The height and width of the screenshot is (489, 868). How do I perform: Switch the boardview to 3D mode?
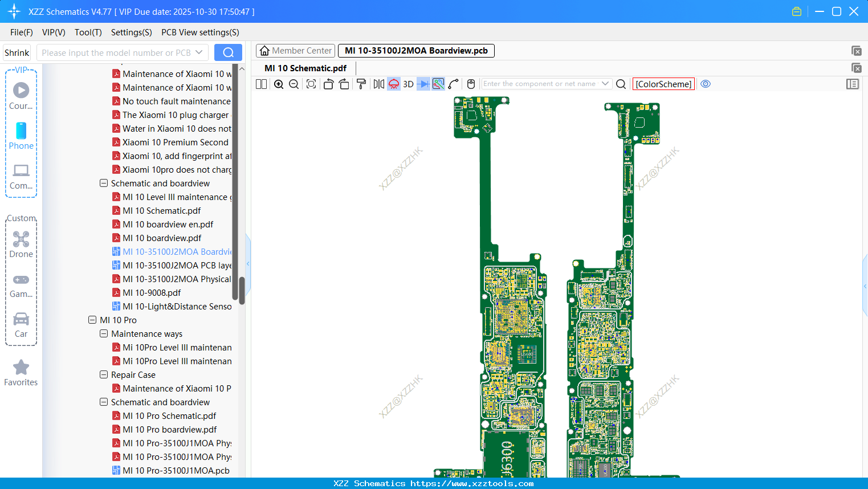point(408,84)
